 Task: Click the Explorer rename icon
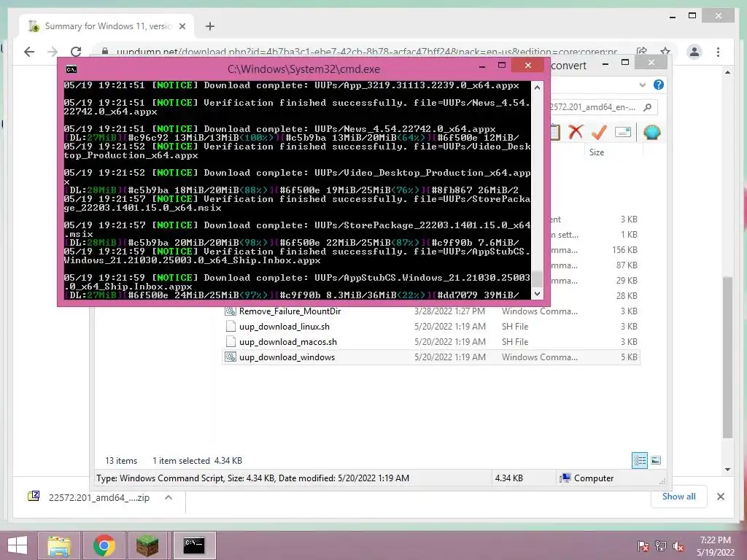coord(623,132)
